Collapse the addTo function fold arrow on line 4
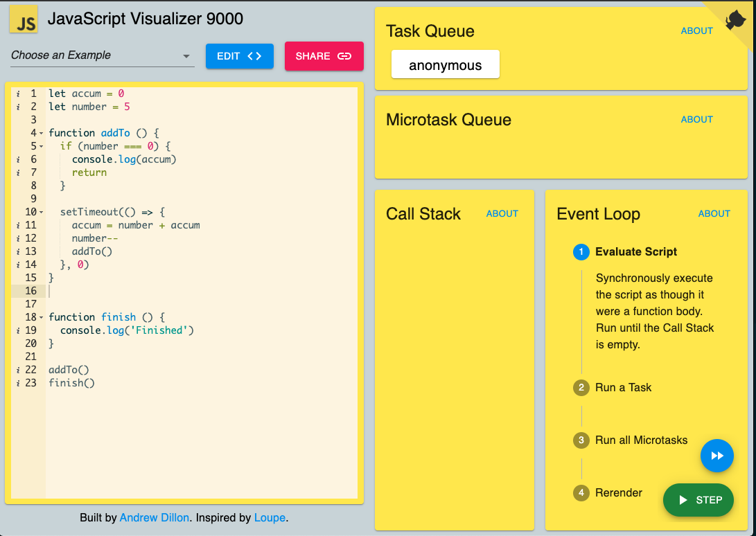Viewport: 756px width, 536px height. point(42,133)
